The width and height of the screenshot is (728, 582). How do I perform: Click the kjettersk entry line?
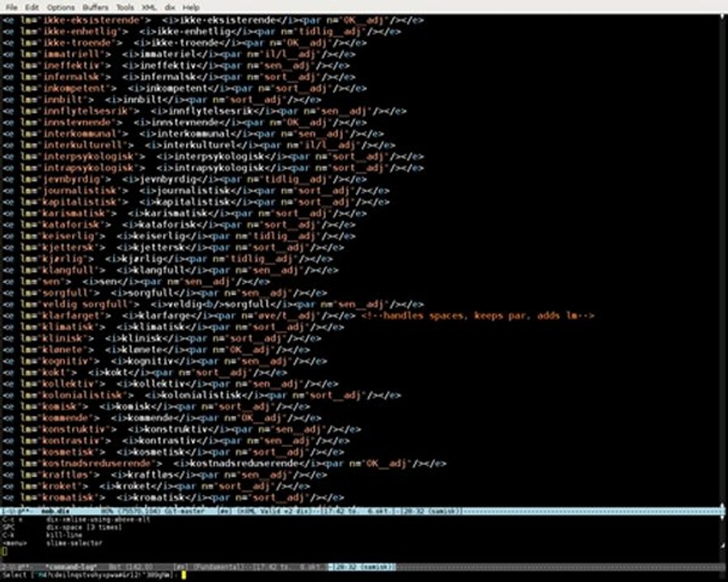click(174, 247)
